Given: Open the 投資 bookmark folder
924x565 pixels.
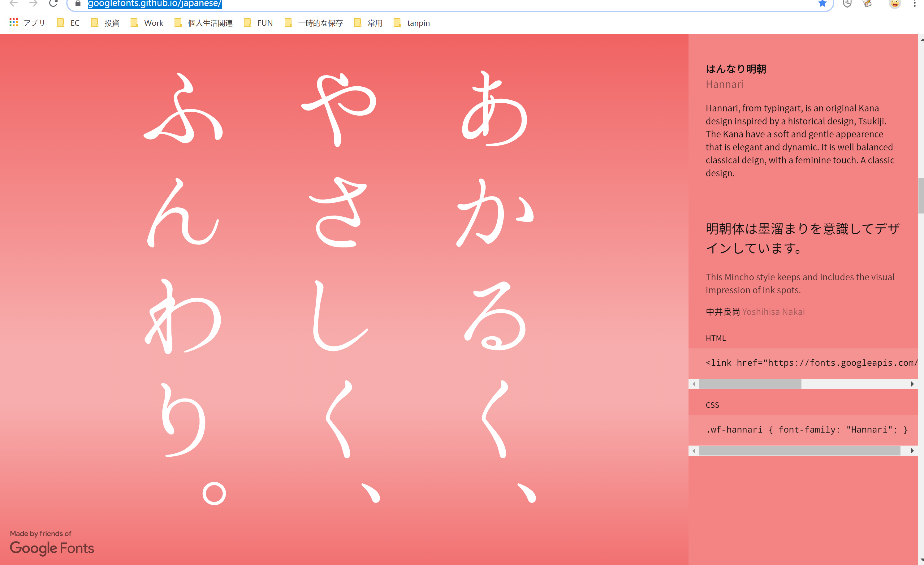Looking at the screenshot, I should click(x=106, y=23).
